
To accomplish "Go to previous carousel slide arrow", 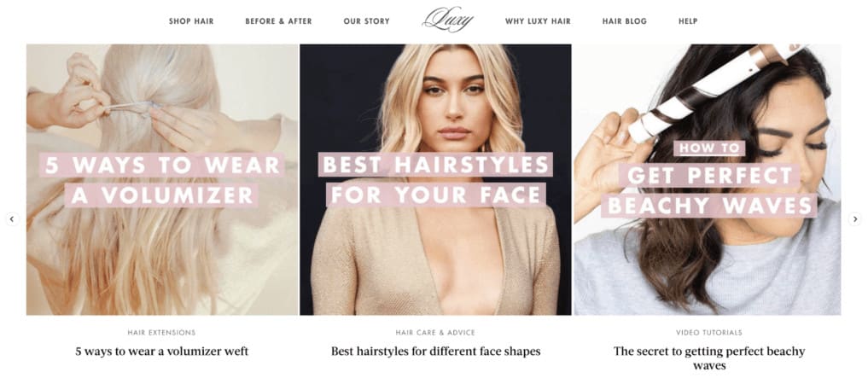I will point(12,219).
